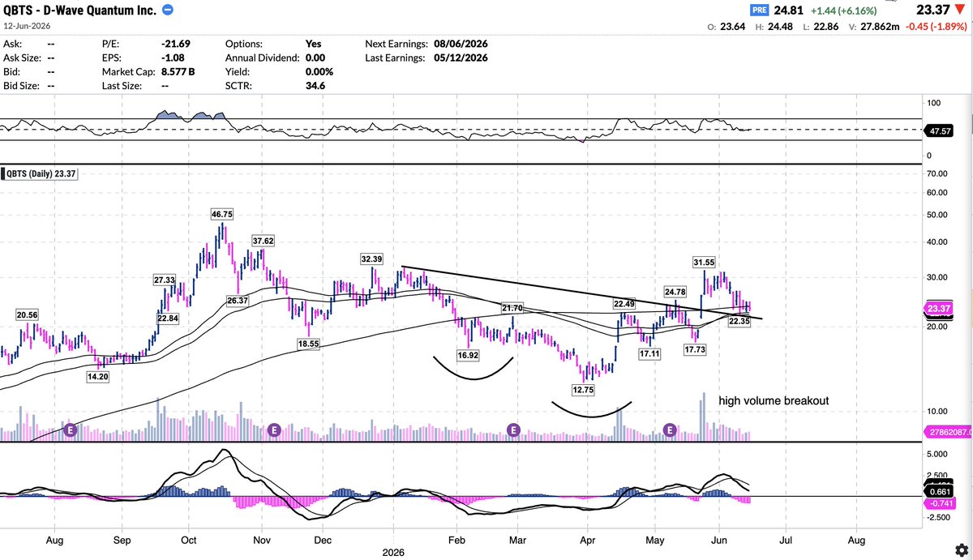Click the Last Earnings date 05/12/2026
Viewport: 973px width, 560px height.
coord(462,58)
